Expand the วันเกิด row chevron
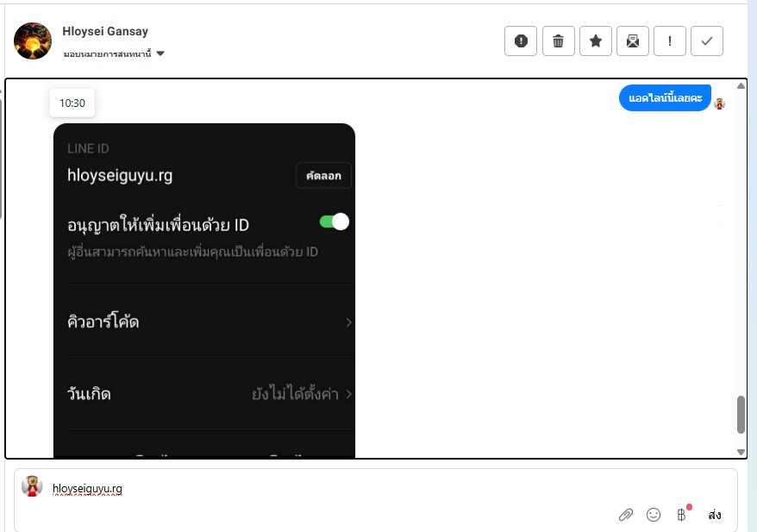Image resolution: width=757 pixels, height=532 pixels. tap(348, 394)
